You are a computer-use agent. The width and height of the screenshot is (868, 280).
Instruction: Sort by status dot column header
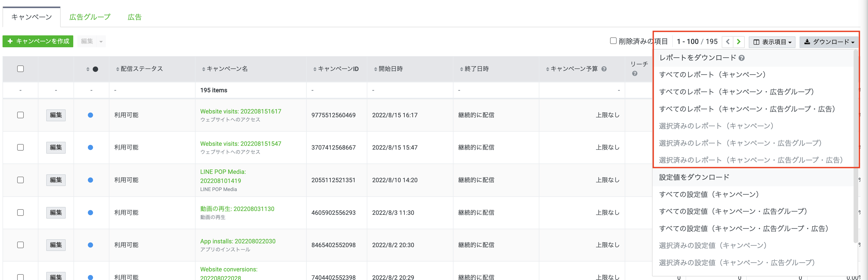92,69
